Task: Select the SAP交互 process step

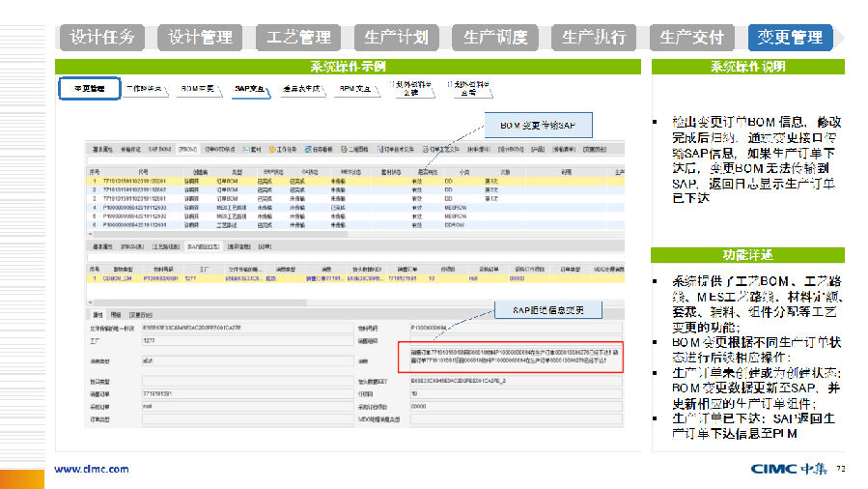Action: pyautogui.click(x=252, y=88)
